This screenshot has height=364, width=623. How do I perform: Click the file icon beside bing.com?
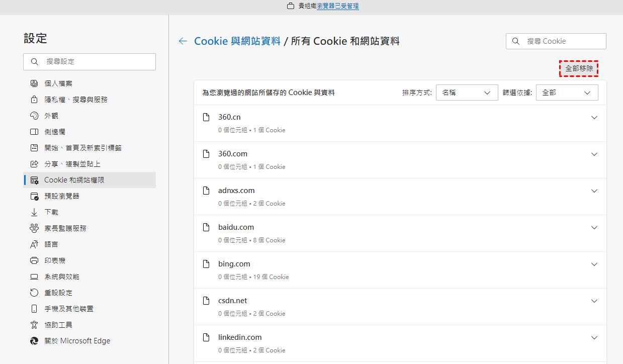point(206,264)
